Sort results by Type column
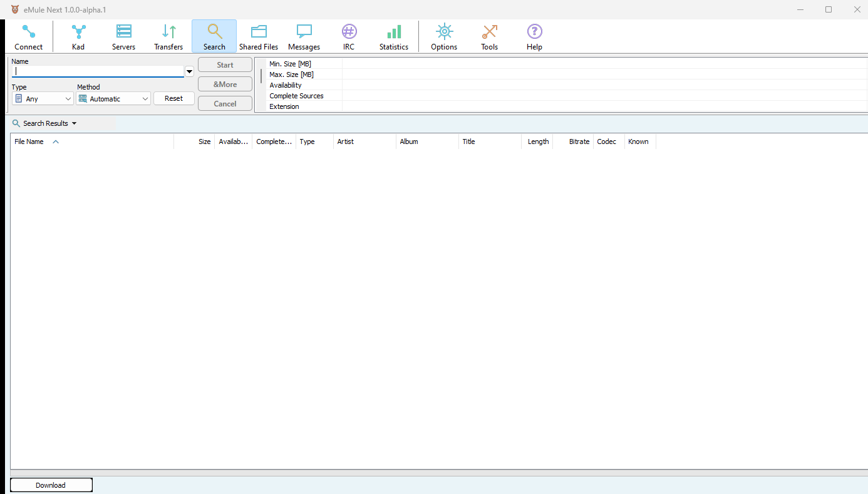 (314, 142)
